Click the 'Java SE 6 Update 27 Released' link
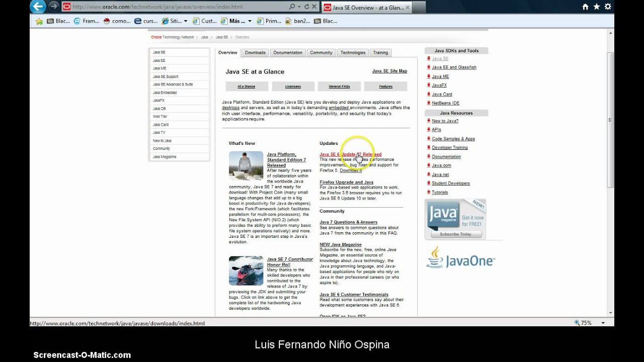Viewport: 644px width, 362px height. [350, 154]
